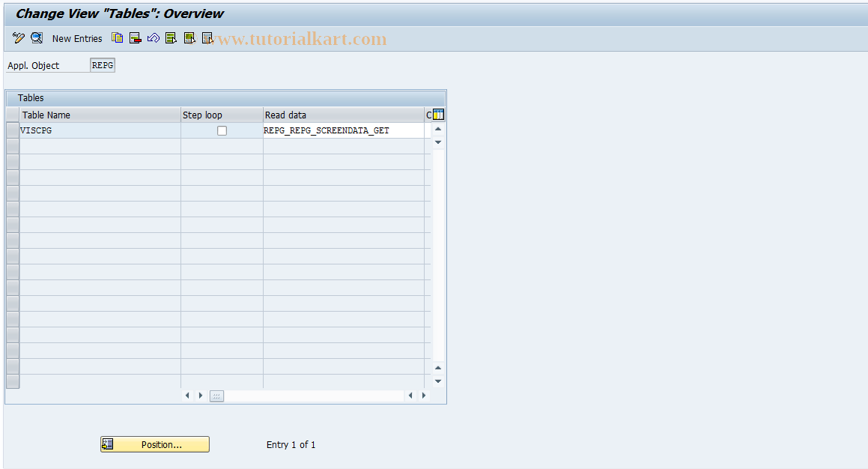Undo changes via the undo arrow icon
868x469 pixels.
point(153,37)
